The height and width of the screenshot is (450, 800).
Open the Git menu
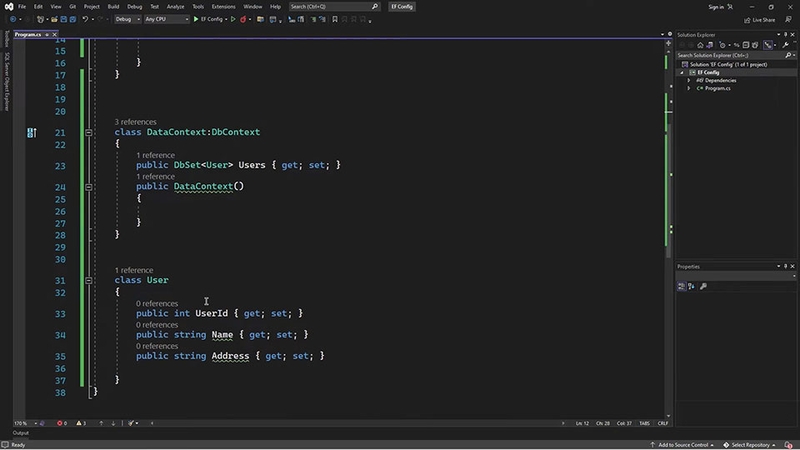(x=72, y=7)
